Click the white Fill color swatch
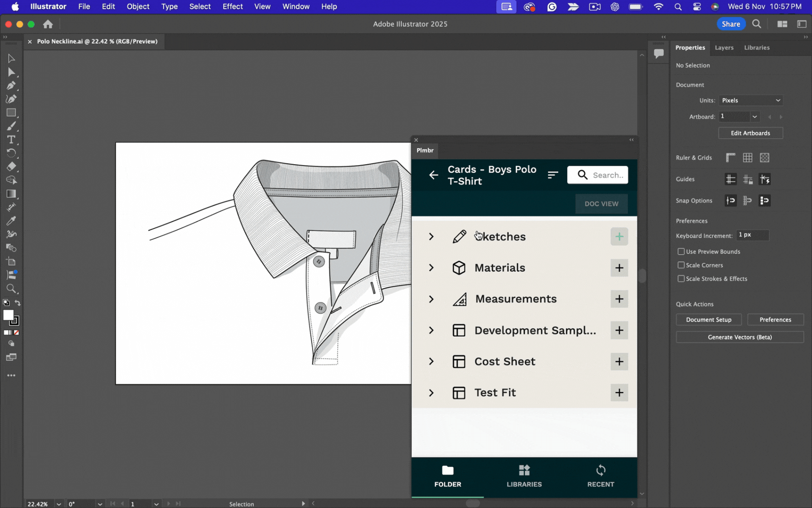The height and width of the screenshot is (508, 812). point(8,315)
